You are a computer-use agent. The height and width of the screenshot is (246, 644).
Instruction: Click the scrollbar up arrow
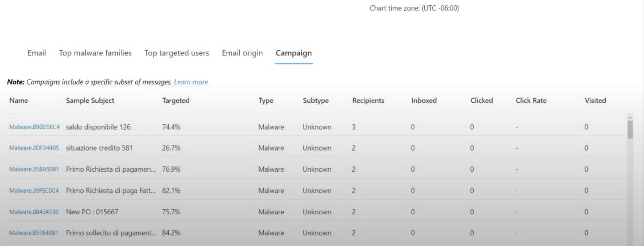(x=630, y=116)
